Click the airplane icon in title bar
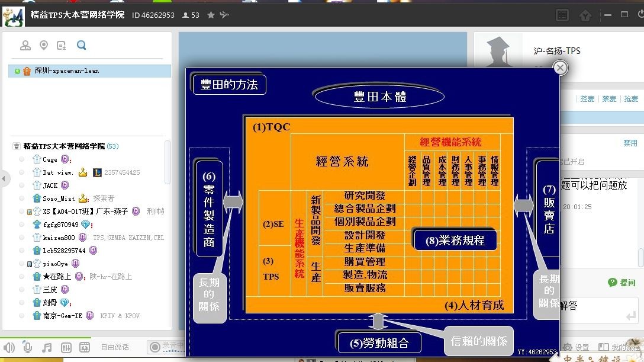Image resolution: width=644 pixels, height=362 pixels. point(224,15)
